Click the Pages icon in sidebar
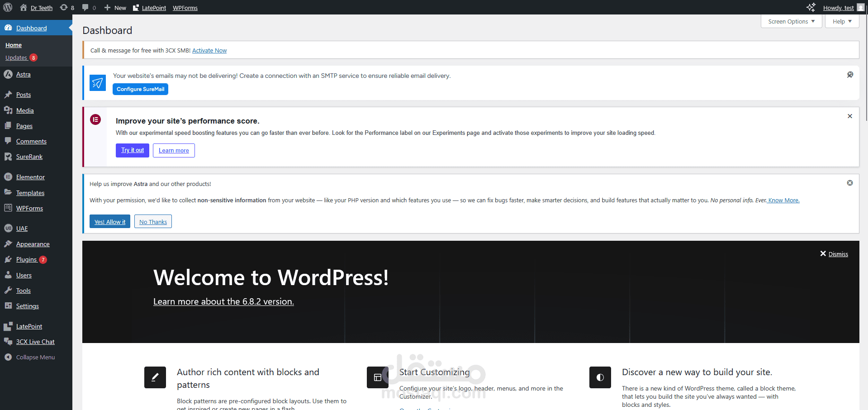This screenshot has width=868, height=410. pyautogui.click(x=8, y=126)
